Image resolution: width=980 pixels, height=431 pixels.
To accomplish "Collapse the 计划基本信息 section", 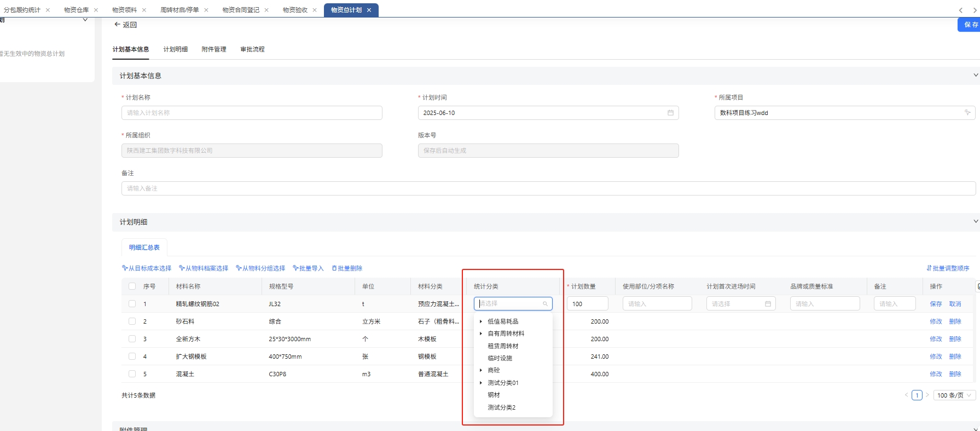I will point(975,76).
